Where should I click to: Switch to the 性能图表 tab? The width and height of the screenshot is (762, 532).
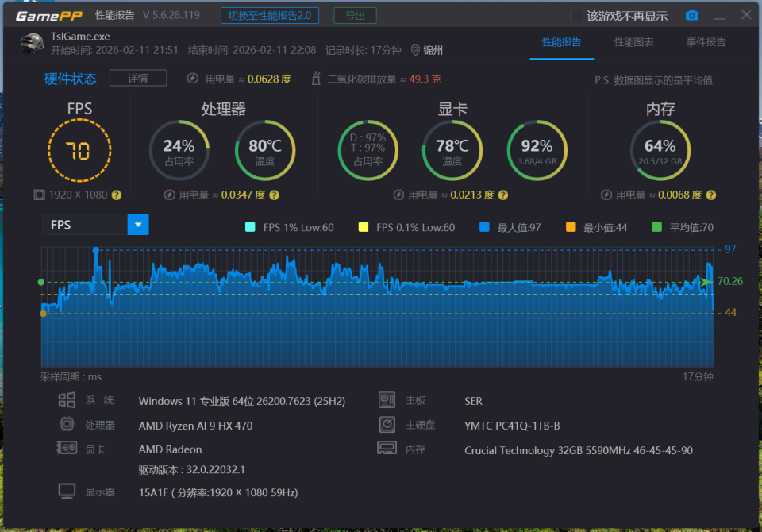click(x=633, y=42)
